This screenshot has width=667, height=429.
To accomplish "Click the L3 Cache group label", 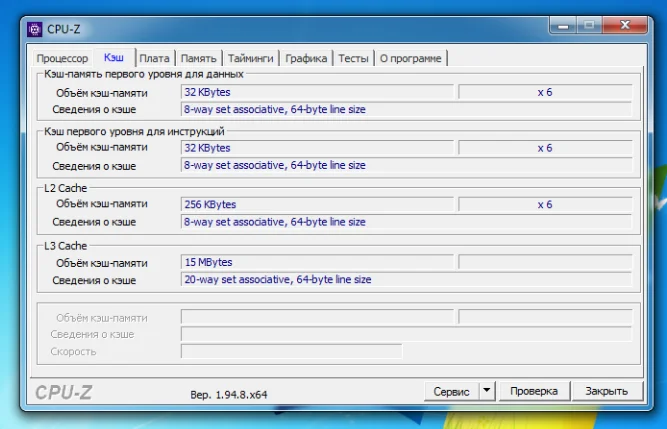I will click(x=66, y=246).
